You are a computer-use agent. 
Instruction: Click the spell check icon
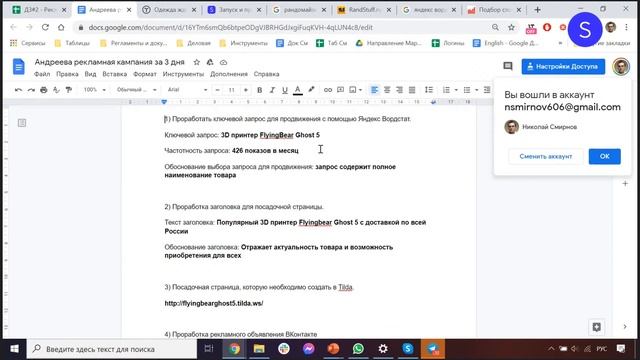[56, 90]
